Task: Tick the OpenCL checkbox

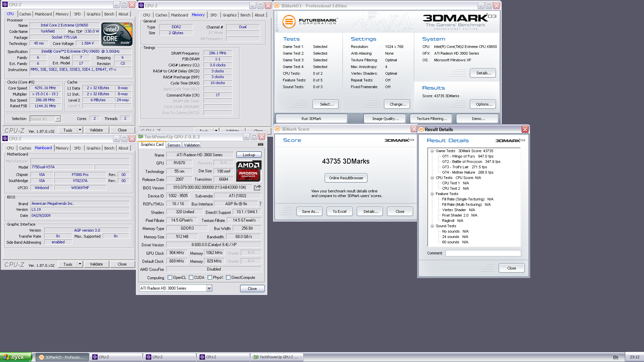Action: (170, 278)
